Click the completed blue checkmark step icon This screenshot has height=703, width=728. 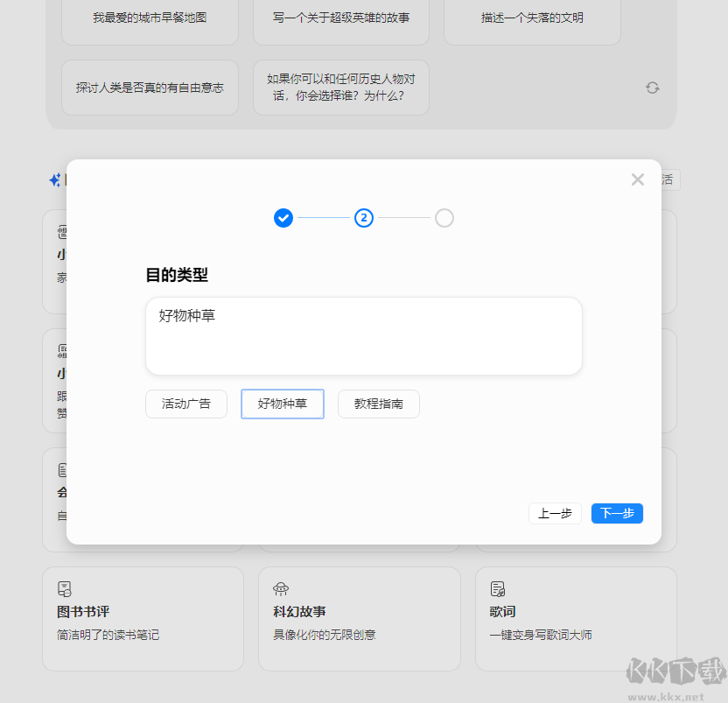[283, 218]
